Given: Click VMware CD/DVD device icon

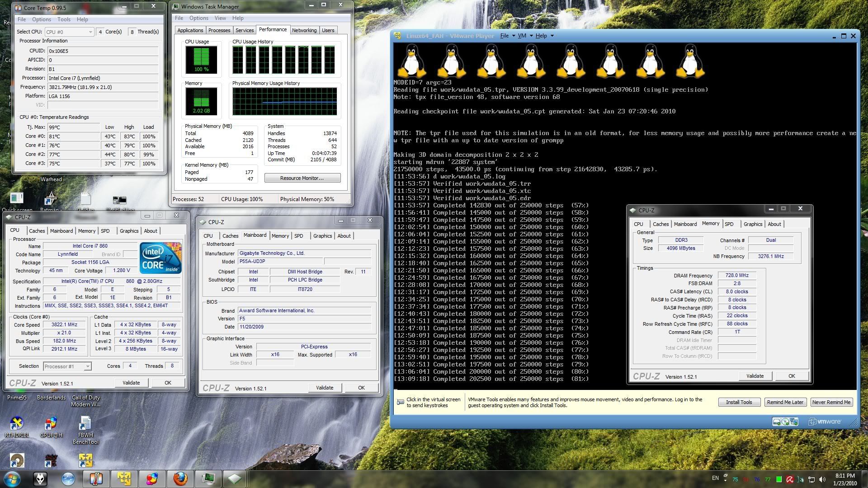Looking at the screenshot, I should (x=785, y=422).
